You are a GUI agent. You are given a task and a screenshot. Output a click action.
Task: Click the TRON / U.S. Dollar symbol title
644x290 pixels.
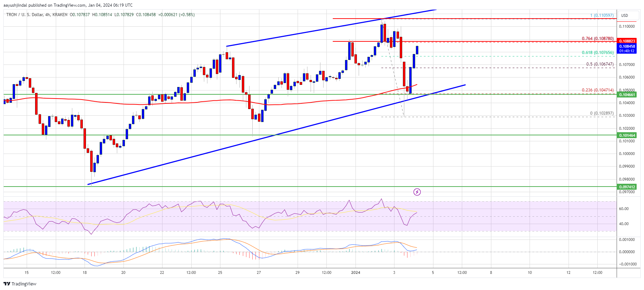click(25, 15)
